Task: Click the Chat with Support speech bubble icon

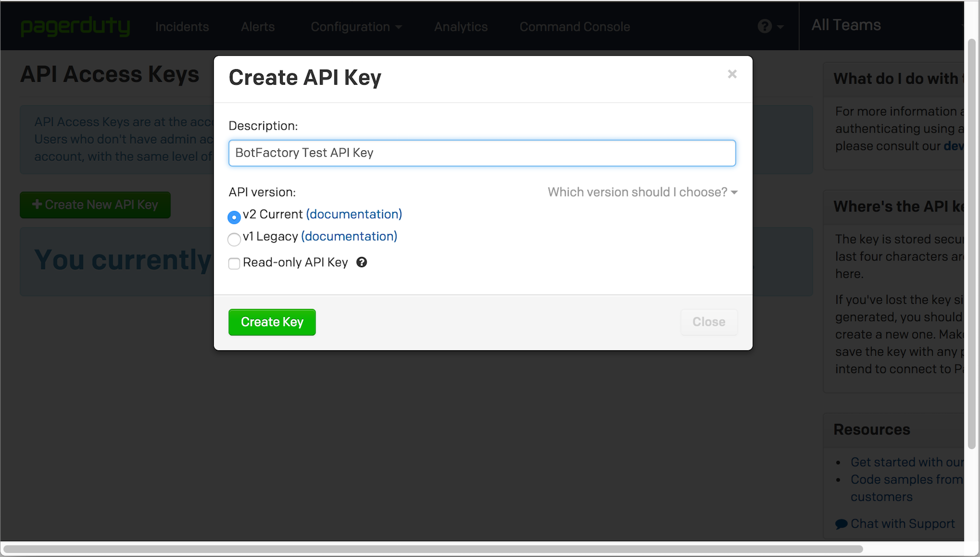Action: [841, 524]
